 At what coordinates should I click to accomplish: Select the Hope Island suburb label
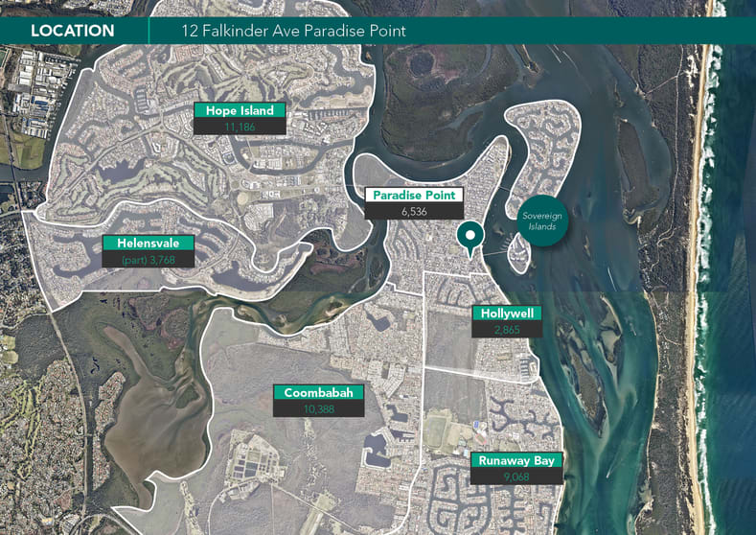click(240, 110)
